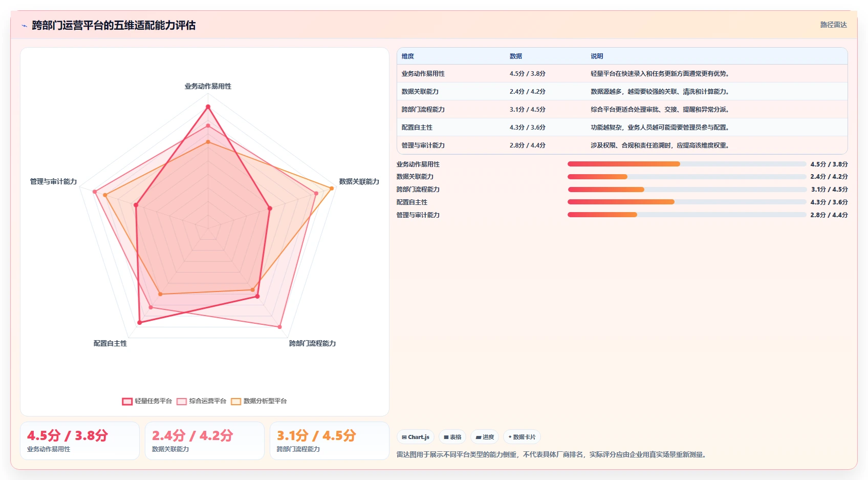The height and width of the screenshot is (480, 868).
Task: Click the 业务动作易用性 progress bar
Action: click(687, 164)
